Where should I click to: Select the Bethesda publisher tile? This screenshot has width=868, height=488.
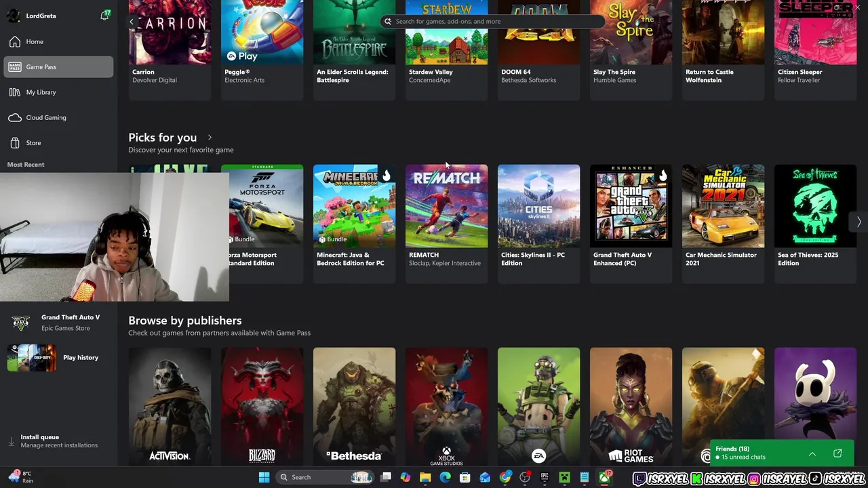354,407
